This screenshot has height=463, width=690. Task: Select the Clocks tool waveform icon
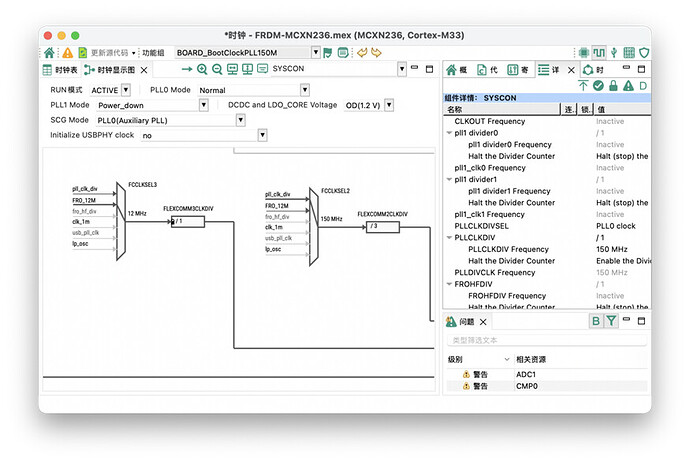tap(599, 53)
